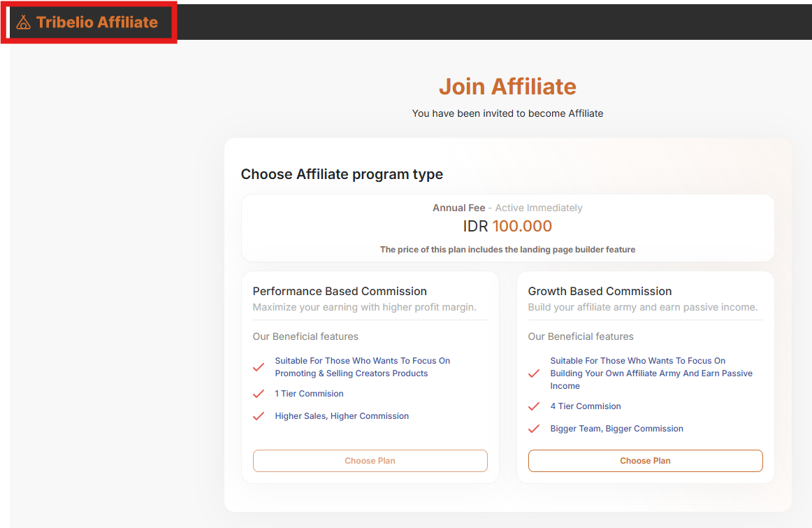Click the 1 Tier Commision feature text
812x528 pixels.
[309, 394]
